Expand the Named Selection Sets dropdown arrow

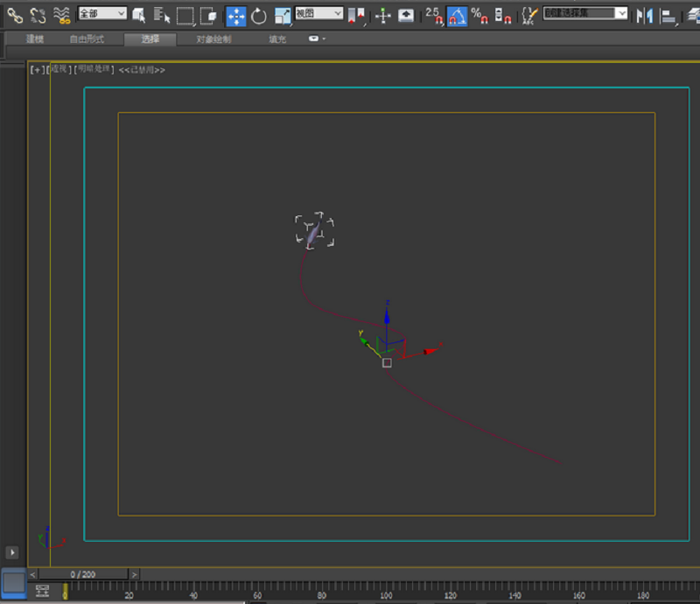[x=622, y=13]
